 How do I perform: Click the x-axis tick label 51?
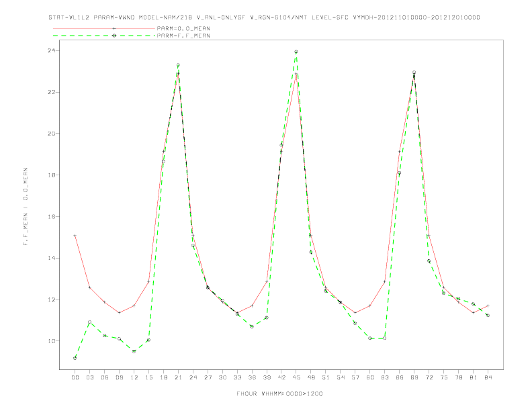pyautogui.click(x=326, y=377)
